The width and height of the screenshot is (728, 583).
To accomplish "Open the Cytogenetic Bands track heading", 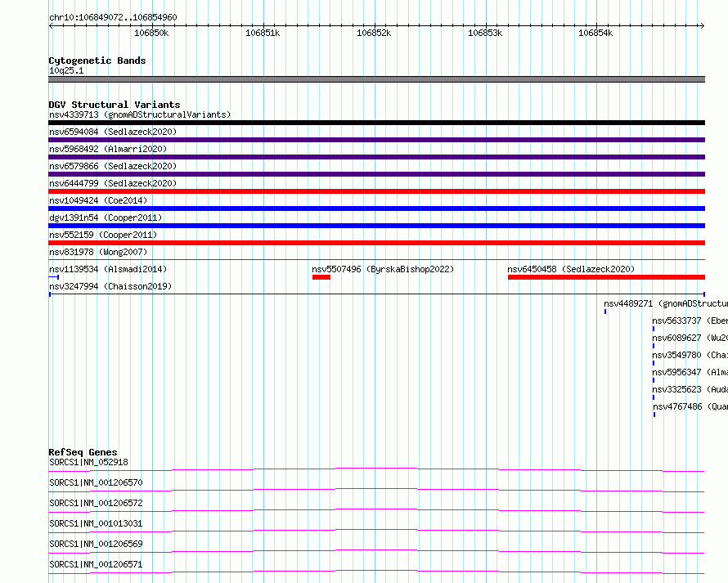I will click(97, 61).
